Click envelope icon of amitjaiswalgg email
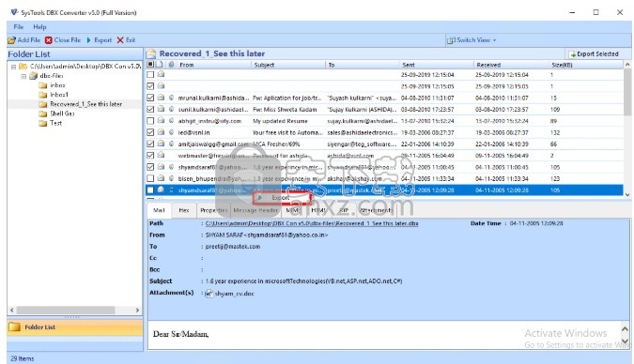634x364 pixels. coord(161,144)
